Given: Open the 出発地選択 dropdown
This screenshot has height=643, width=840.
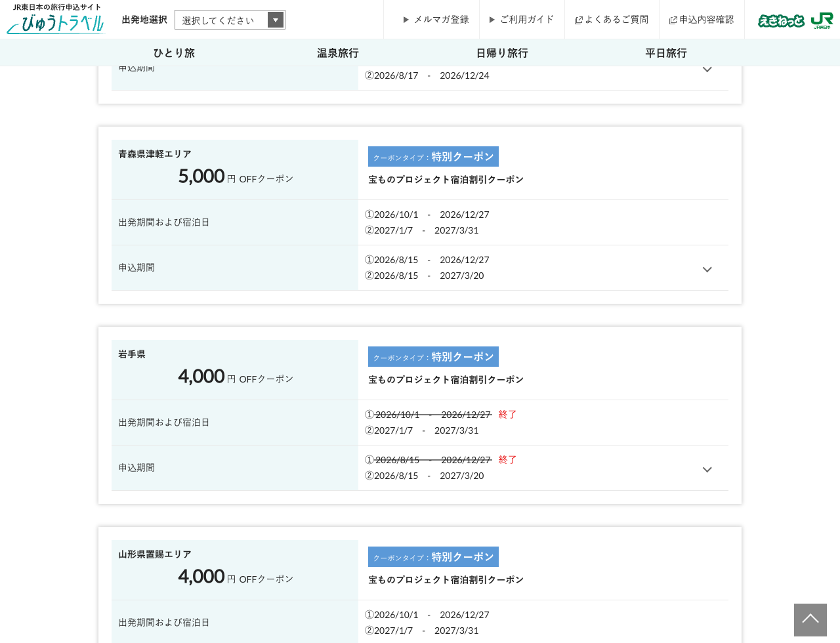Looking at the screenshot, I should (x=230, y=20).
